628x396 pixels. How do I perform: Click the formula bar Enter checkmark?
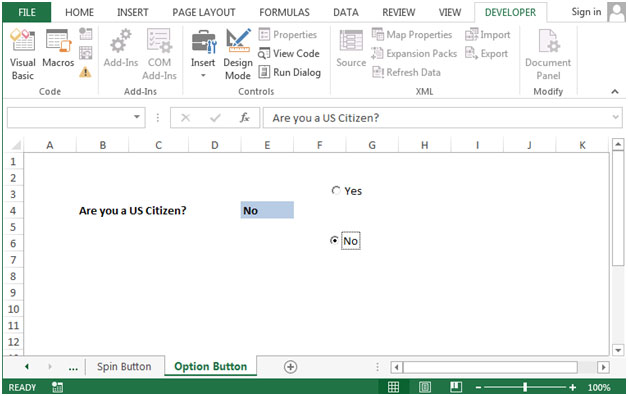215,118
